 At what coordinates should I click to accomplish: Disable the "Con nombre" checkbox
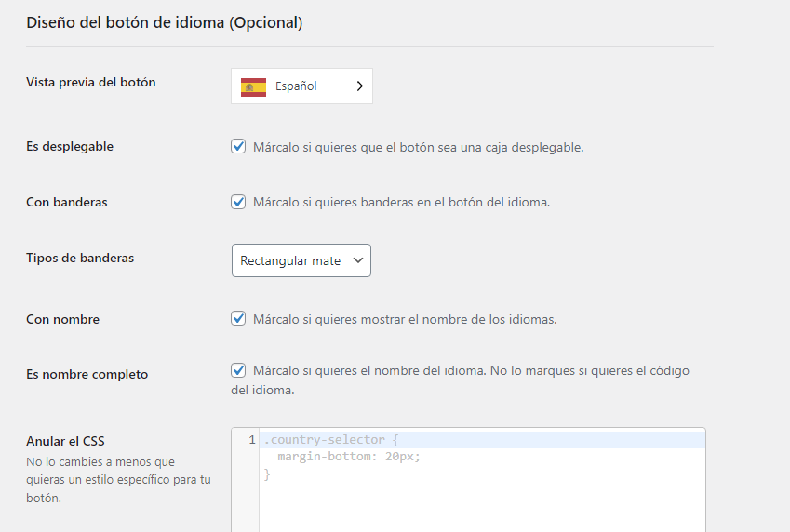point(238,319)
